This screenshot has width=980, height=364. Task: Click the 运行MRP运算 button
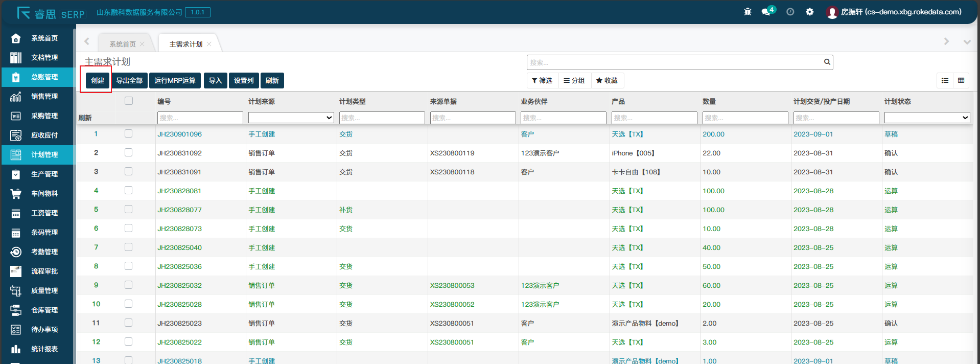point(175,81)
